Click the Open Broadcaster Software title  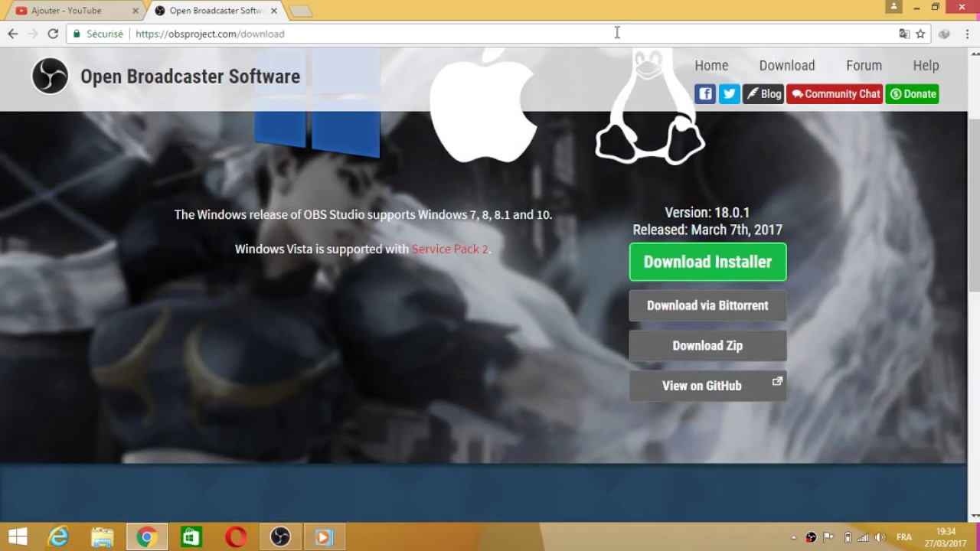click(190, 77)
